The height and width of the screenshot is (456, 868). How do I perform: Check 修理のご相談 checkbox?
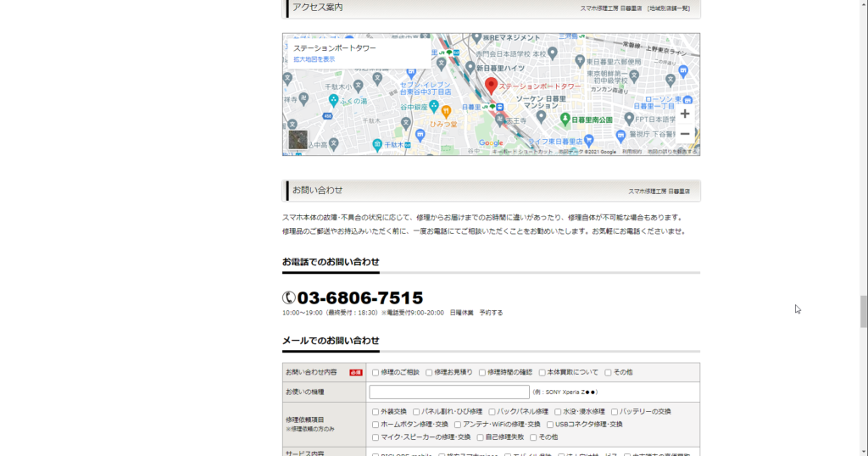376,372
